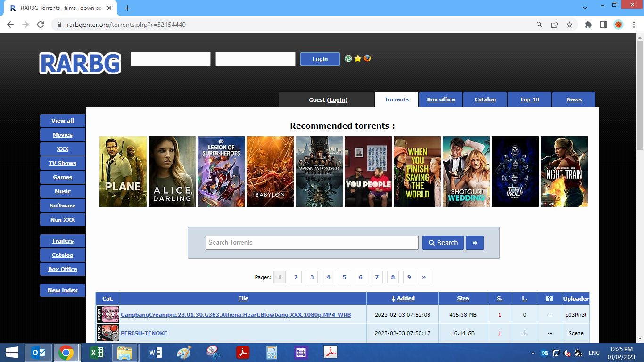This screenshot has width=644, height=362.
Task: Open Excel from the taskbar
Action: point(96,352)
